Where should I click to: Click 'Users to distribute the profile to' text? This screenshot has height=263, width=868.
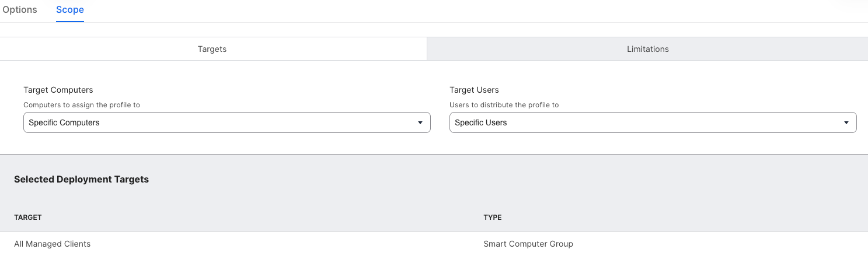tap(504, 105)
